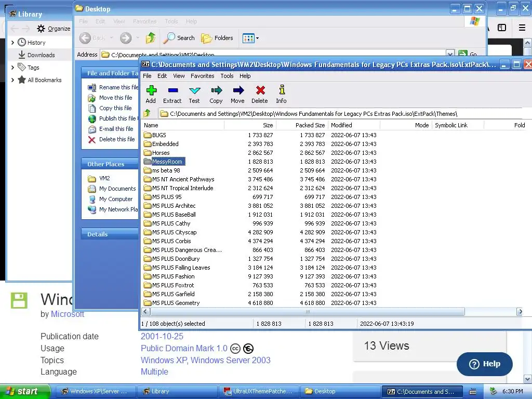Viewport: 532px width, 399px height.
Task: Choose the Copy tool in 7-Zip toolbar
Action: pyautogui.click(x=216, y=94)
